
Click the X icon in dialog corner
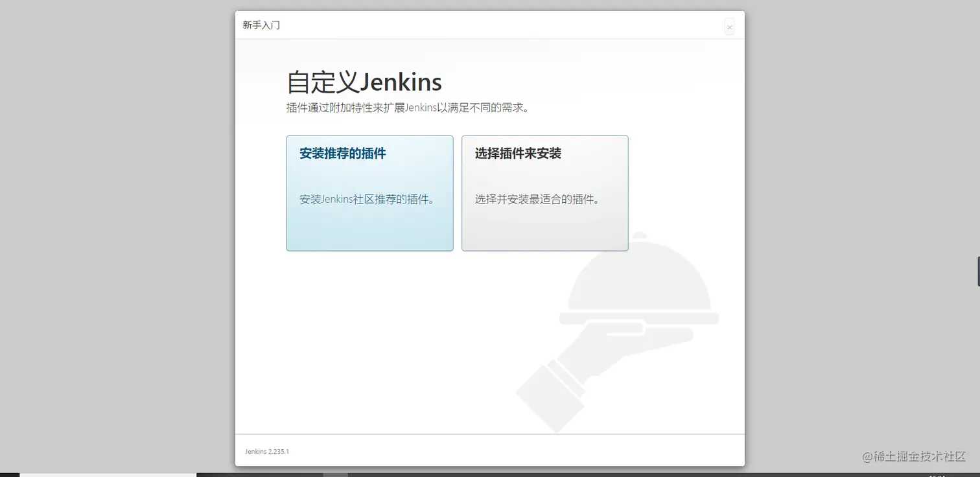pyautogui.click(x=729, y=27)
